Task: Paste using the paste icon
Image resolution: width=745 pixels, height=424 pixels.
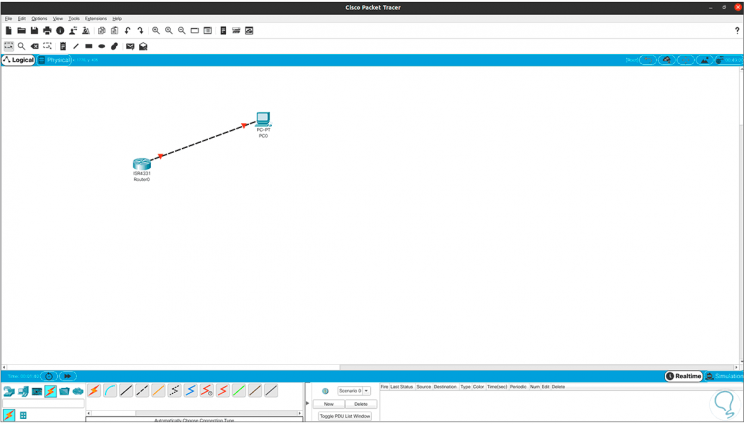Action: tap(115, 30)
